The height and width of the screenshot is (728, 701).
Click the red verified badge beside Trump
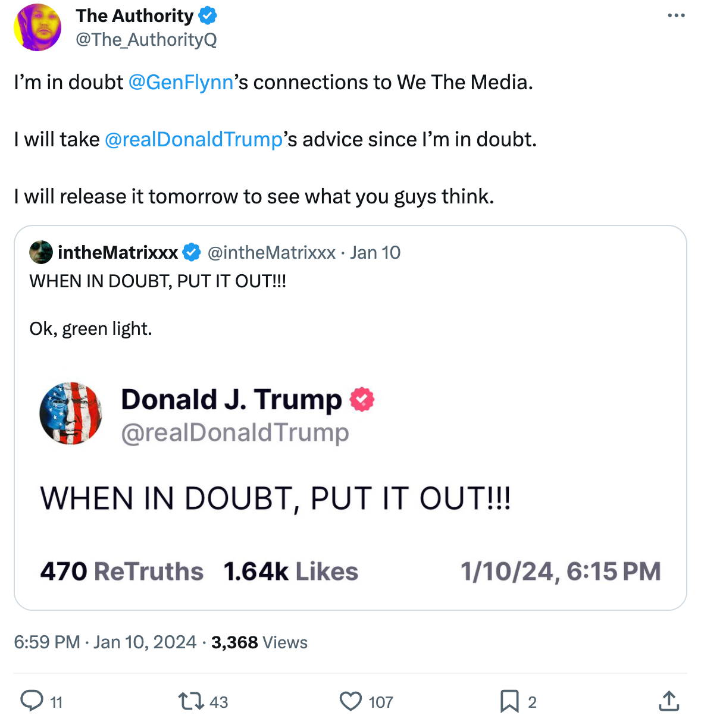point(362,399)
